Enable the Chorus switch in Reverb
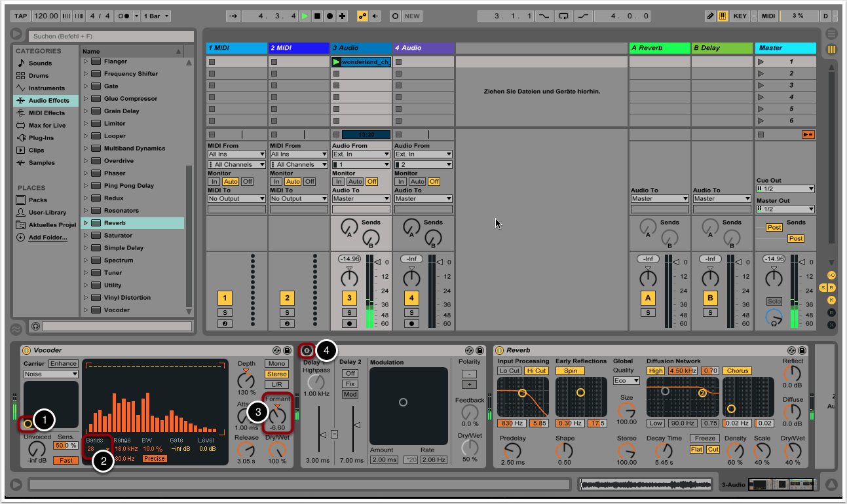The width and height of the screenshot is (847, 504). point(737,371)
